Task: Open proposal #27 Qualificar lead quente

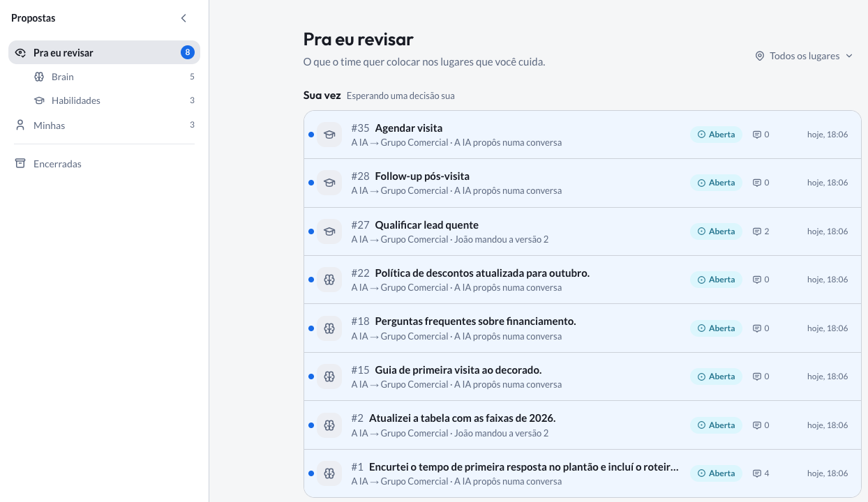Action: 583,231
